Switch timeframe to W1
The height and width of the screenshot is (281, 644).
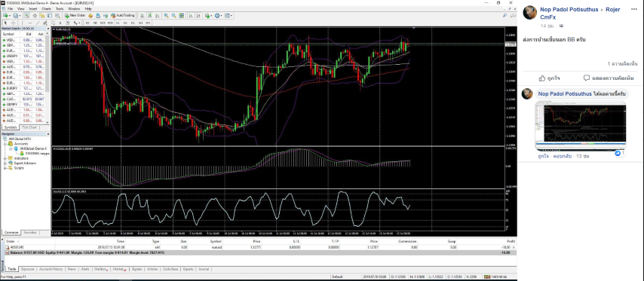pos(140,23)
